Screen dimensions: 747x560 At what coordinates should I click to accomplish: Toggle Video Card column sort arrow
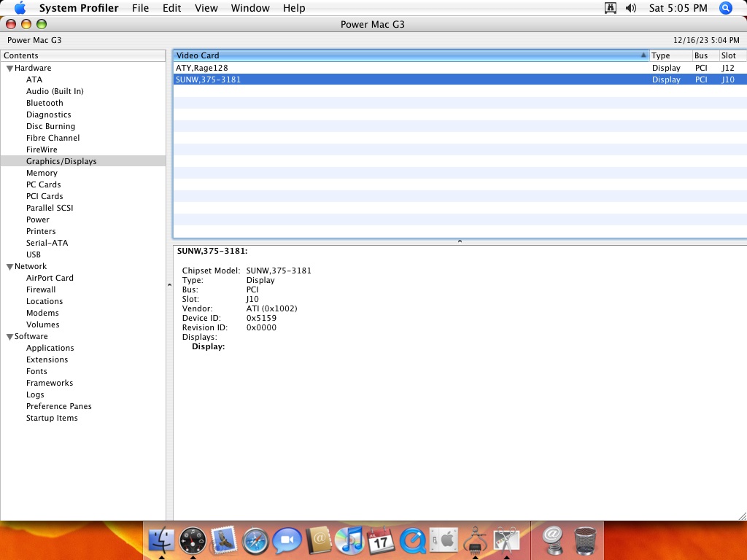click(643, 55)
